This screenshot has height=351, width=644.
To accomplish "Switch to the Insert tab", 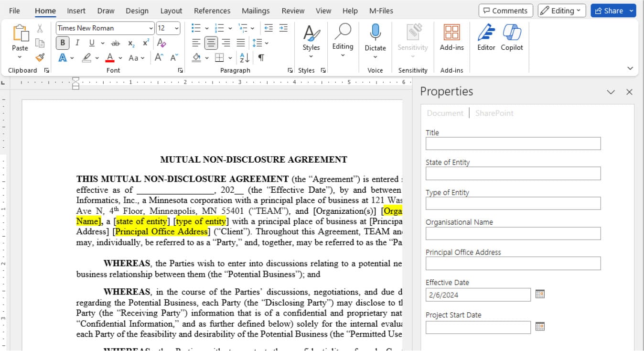I will 76,11.
